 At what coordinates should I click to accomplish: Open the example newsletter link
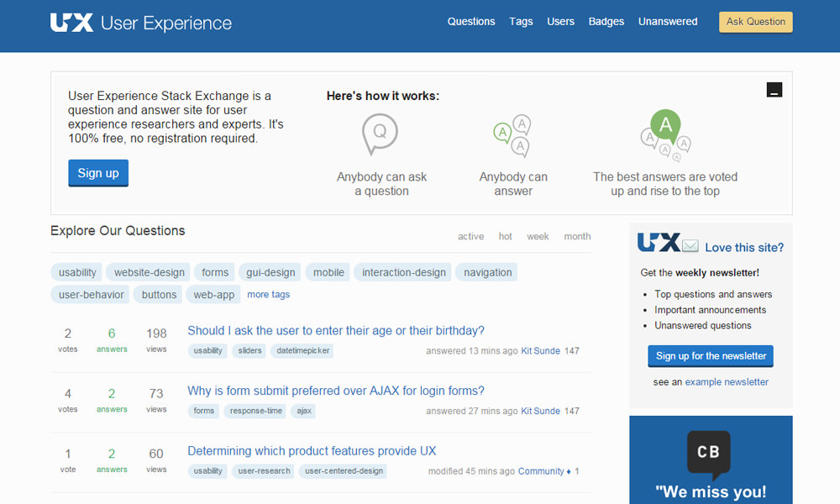(x=727, y=382)
